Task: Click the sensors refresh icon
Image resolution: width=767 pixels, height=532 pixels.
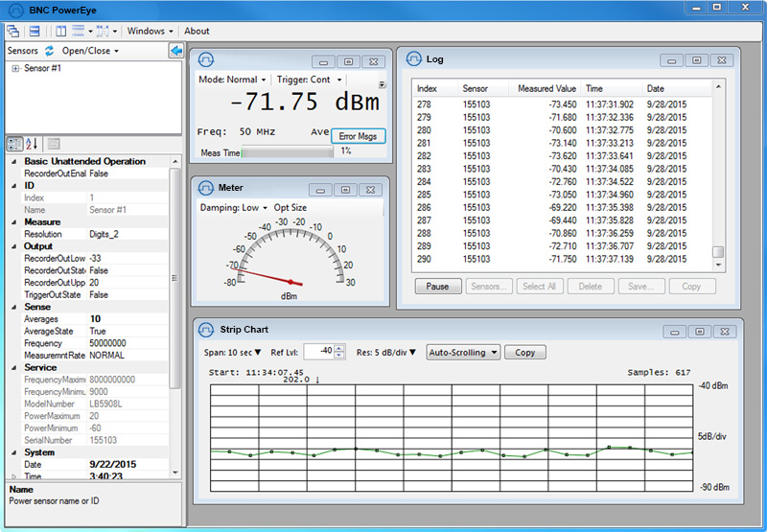Action: click(x=50, y=51)
